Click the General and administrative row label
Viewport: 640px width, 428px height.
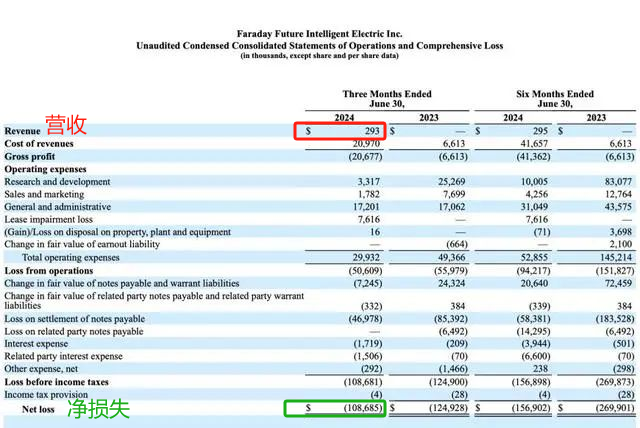click(x=58, y=207)
